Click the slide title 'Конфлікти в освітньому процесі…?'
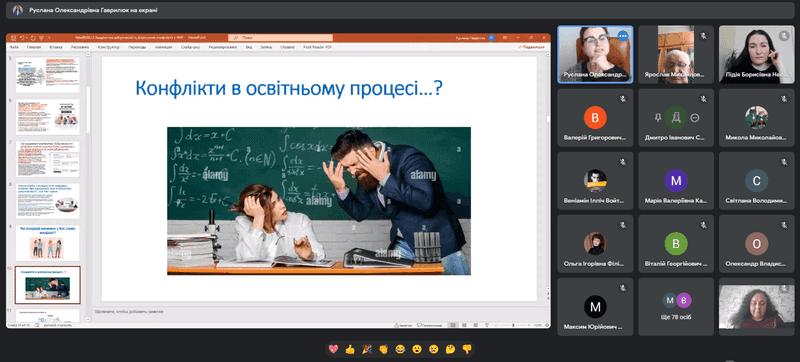Image resolution: width=800 pixels, height=362 pixels. tap(288, 89)
